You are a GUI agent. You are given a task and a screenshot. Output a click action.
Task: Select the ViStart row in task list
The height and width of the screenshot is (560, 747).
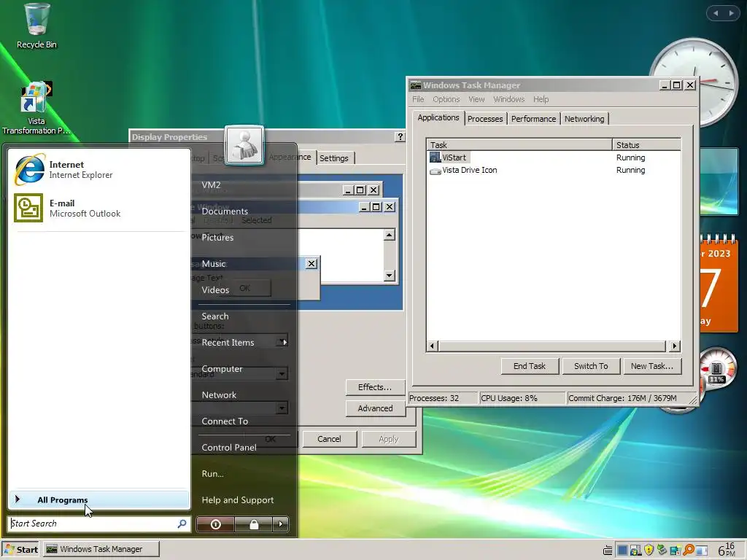(x=554, y=157)
